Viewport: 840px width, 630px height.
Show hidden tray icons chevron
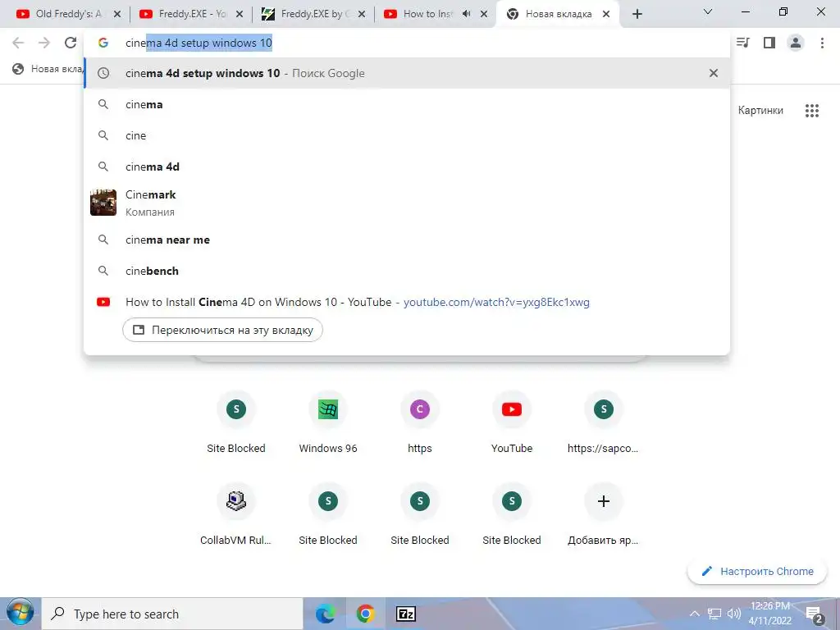[x=694, y=614]
